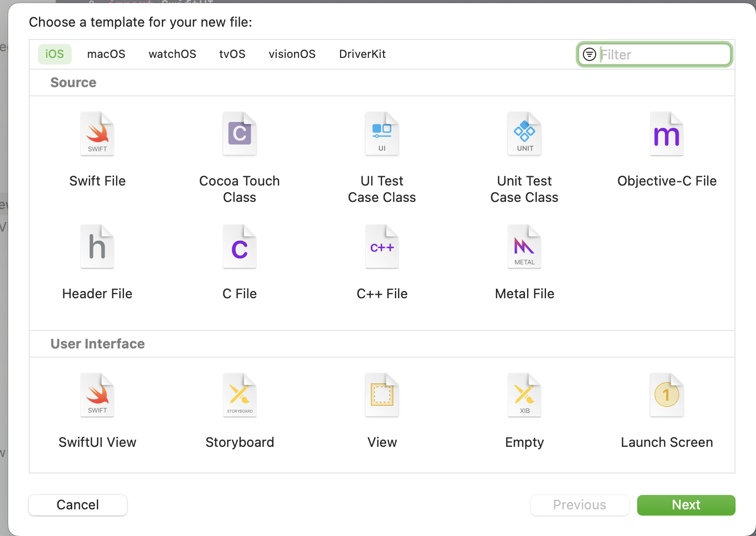Click the 'Source' section header
This screenshot has width=756, height=536.
click(73, 83)
